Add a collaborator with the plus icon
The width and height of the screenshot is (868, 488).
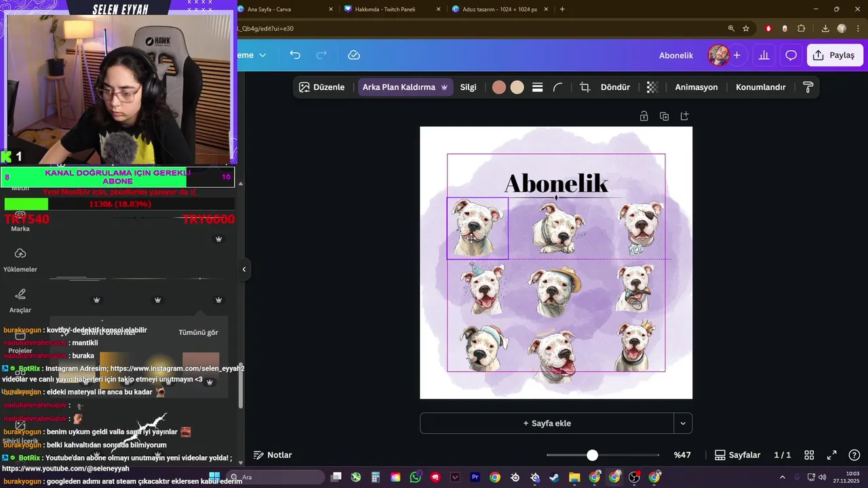pyautogui.click(x=736, y=55)
